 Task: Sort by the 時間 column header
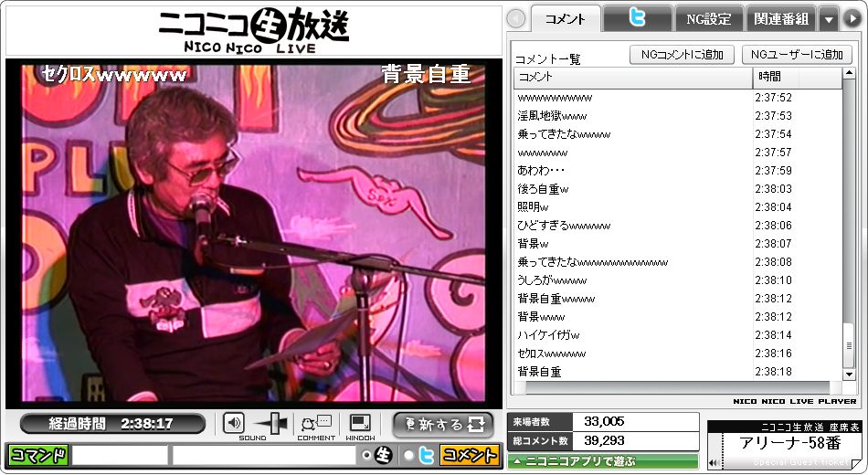pos(797,77)
